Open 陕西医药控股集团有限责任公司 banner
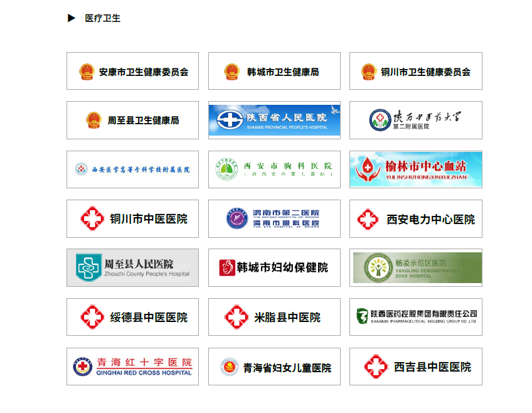 click(x=415, y=317)
